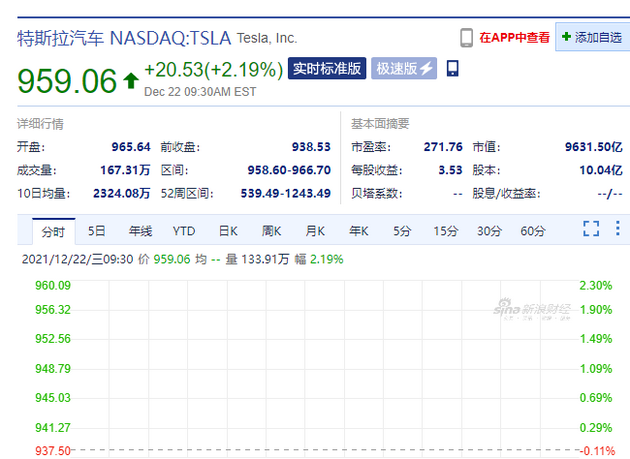
Task: Click the green plus in 添加自选
Action: click(x=566, y=37)
